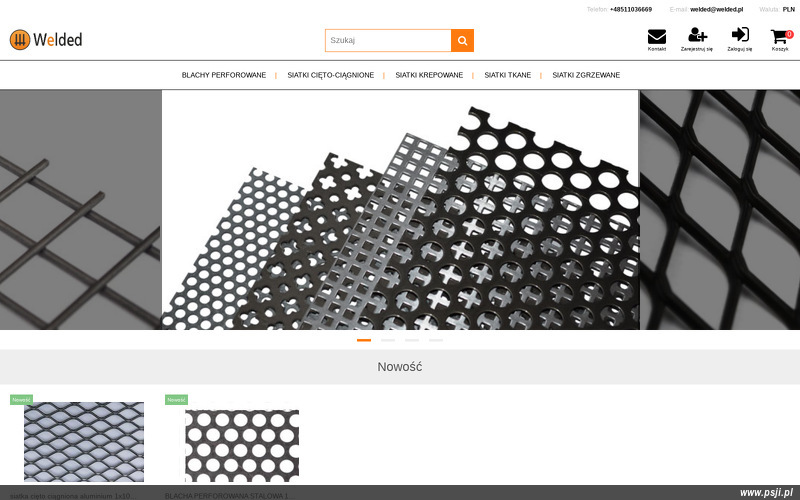This screenshot has height=500, width=800.
Task: Click the Welded logo
Action: 46,40
